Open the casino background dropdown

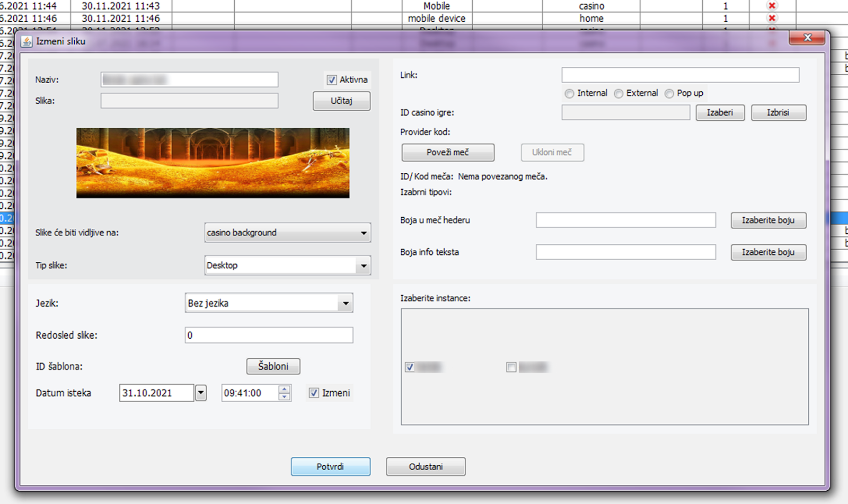point(288,233)
